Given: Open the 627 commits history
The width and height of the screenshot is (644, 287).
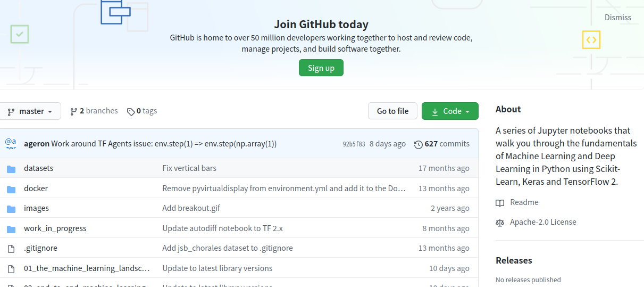Looking at the screenshot, I should point(442,144).
